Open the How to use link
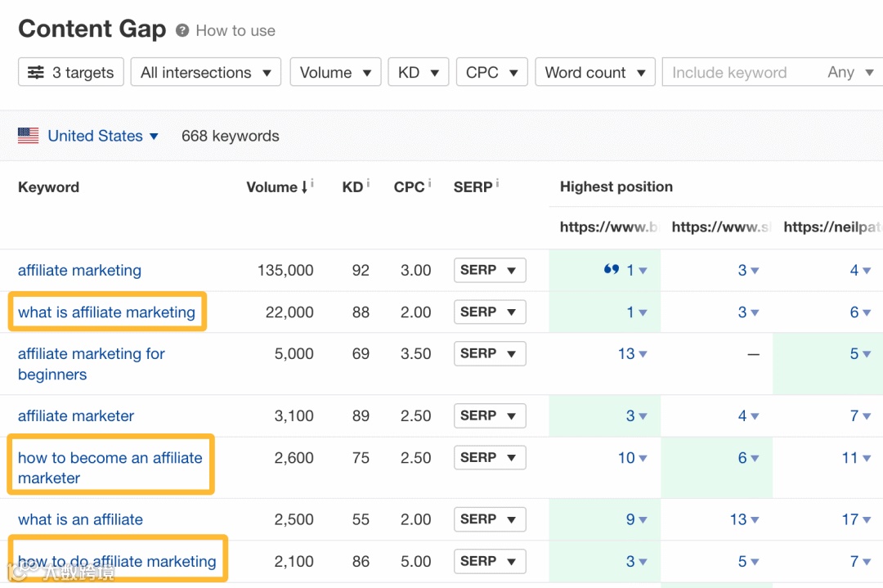883x588 pixels. click(x=235, y=31)
